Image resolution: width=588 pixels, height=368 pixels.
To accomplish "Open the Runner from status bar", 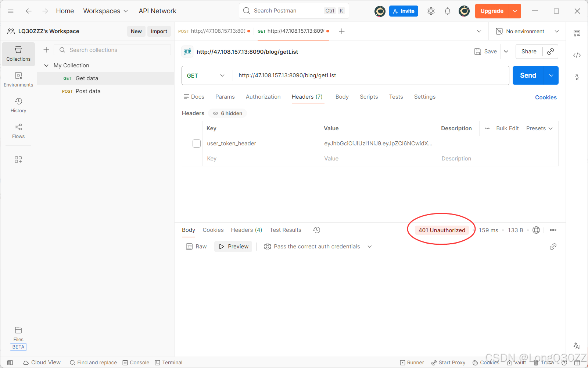I will tap(412, 362).
